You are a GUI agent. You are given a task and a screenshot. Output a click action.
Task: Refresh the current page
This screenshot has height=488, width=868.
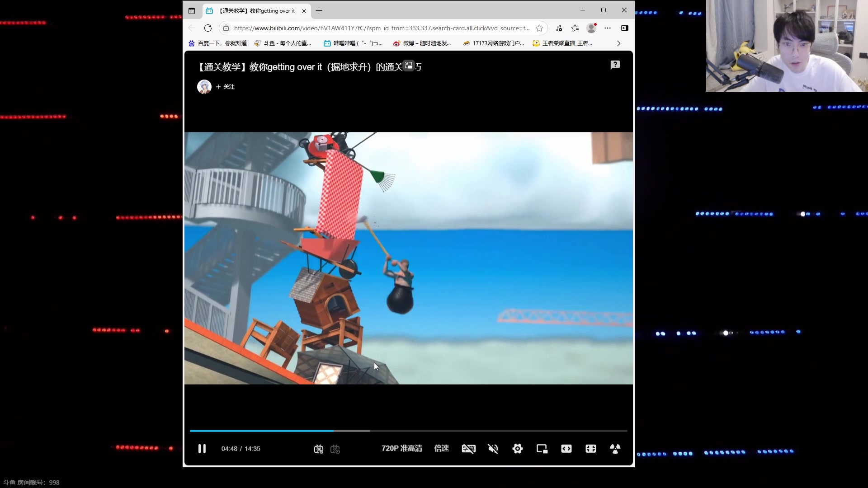click(208, 28)
